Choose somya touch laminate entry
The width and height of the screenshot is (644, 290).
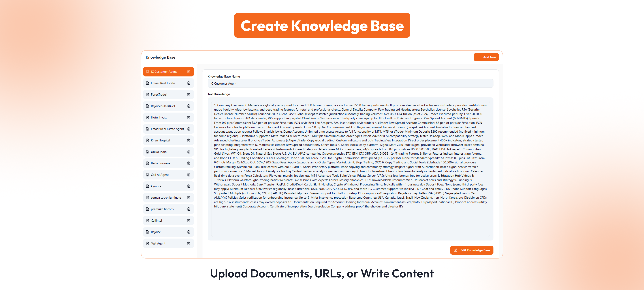pyautogui.click(x=166, y=198)
